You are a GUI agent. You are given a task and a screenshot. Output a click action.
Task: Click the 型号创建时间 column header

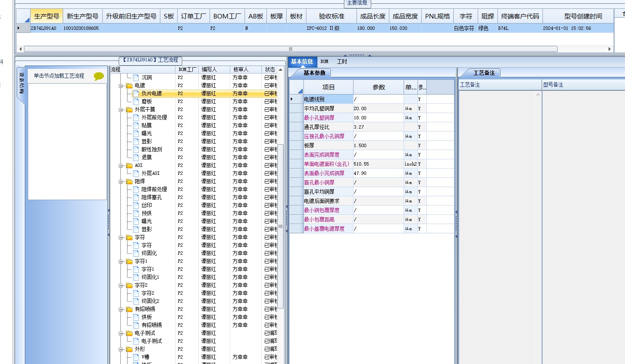[x=583, y=16]
